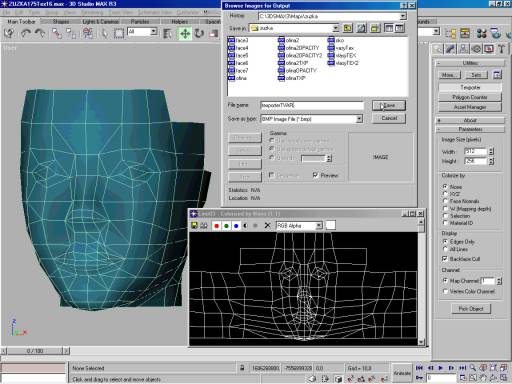Switch to Shapes toolbar tab
This screenshot has height=384, width=512.
61,22
